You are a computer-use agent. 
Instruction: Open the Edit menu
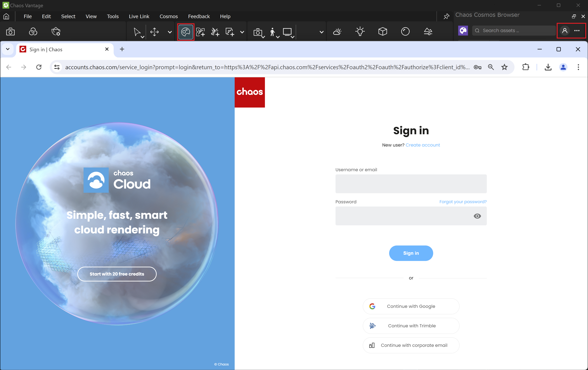pyautogui.click(x=46, y=16)
